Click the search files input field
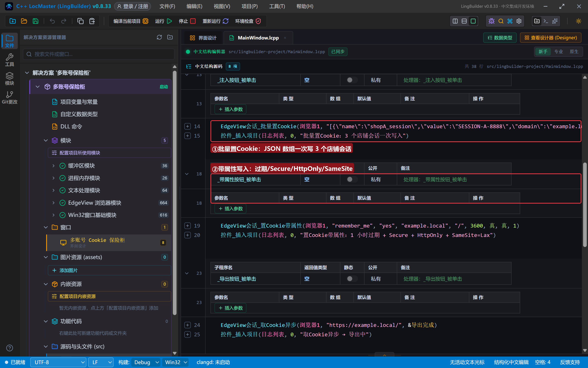The width and height of the screenshot is (588, 368). point(99,54)
